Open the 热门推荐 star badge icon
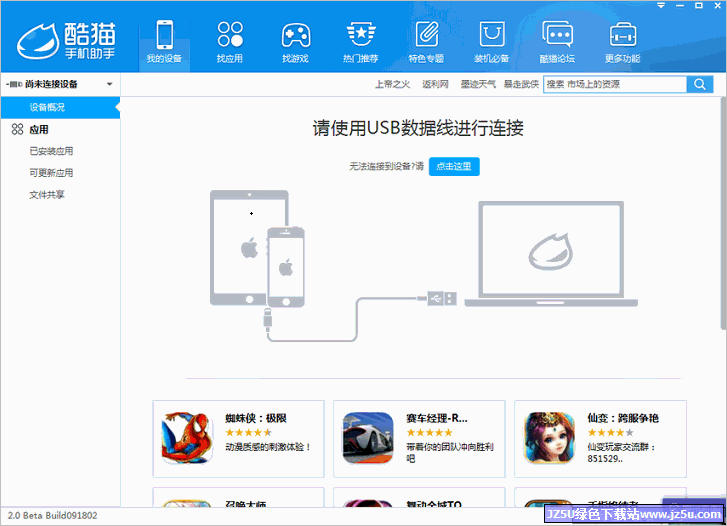This screenshot has width=727, height=526. click(x=361, y=35)
